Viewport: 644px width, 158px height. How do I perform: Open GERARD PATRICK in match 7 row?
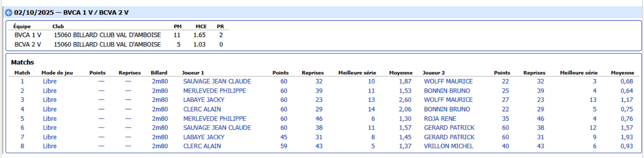coord(449,137)
